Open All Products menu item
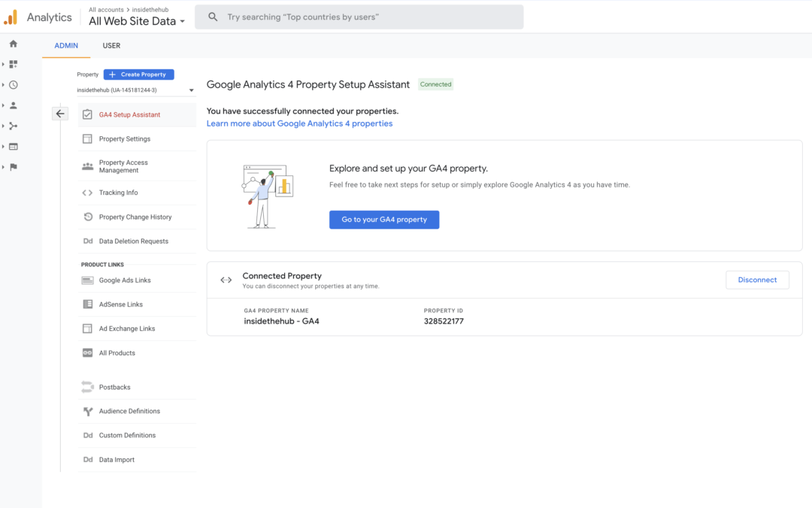This screenshot has height=508, width=812. tap(138, 353)
